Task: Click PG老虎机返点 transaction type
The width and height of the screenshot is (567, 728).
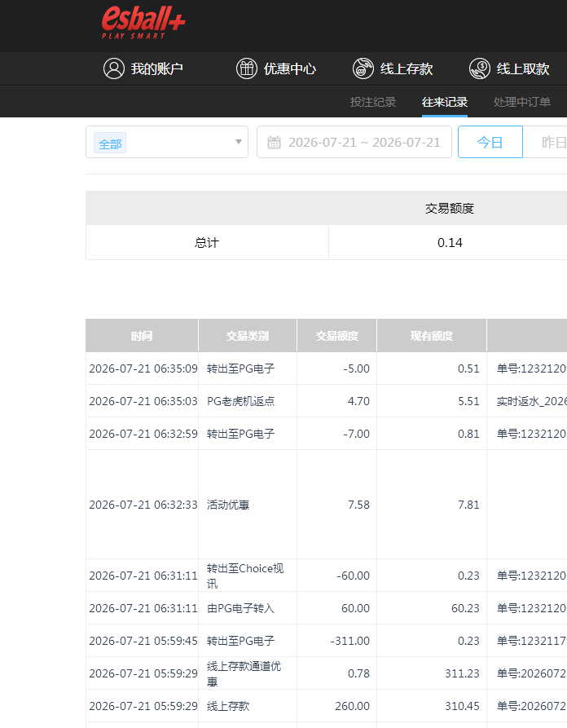Action: click(x=240, y=401)
